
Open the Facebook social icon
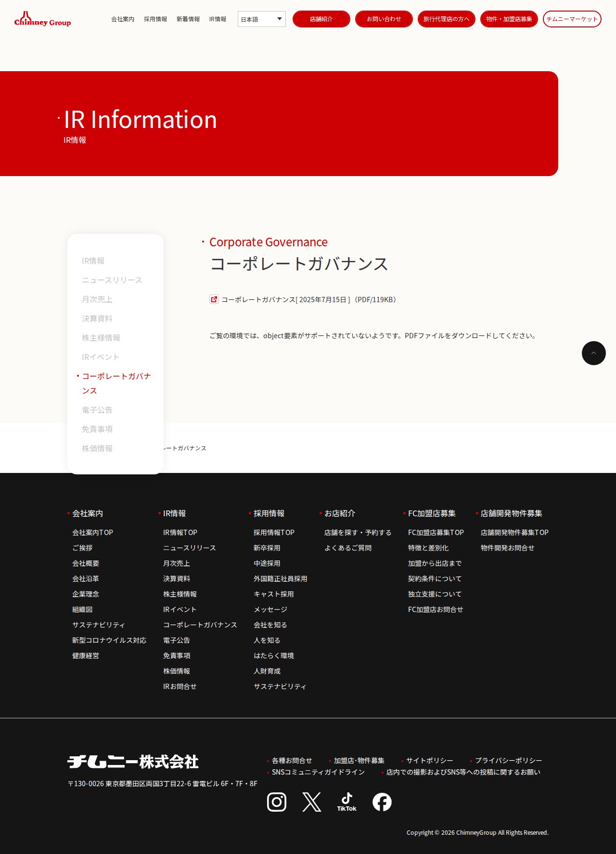pyautogui.click(x=382, y=802)
